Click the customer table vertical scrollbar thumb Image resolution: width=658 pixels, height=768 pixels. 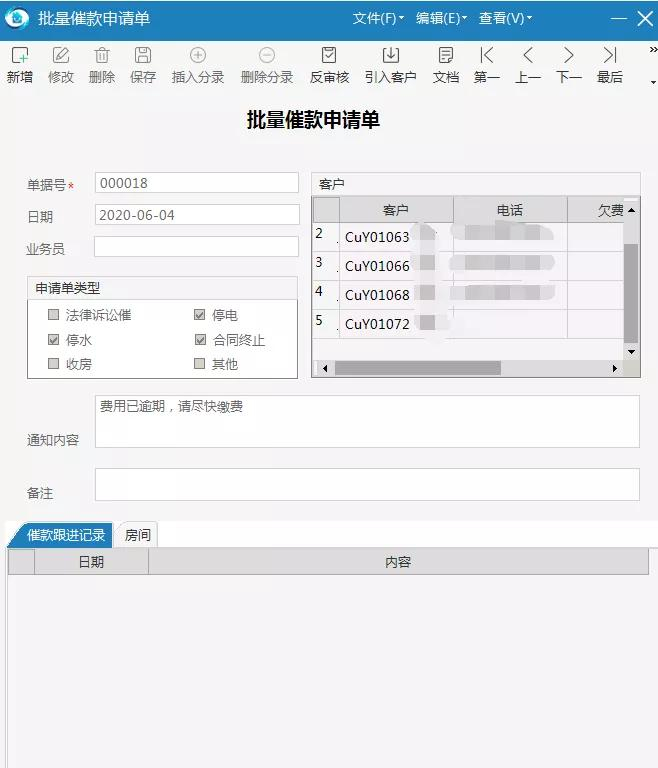tap(631, 292)
